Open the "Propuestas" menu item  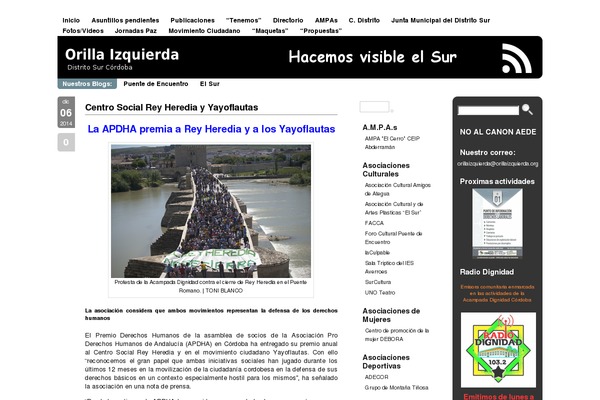click(x=321, y=31)
